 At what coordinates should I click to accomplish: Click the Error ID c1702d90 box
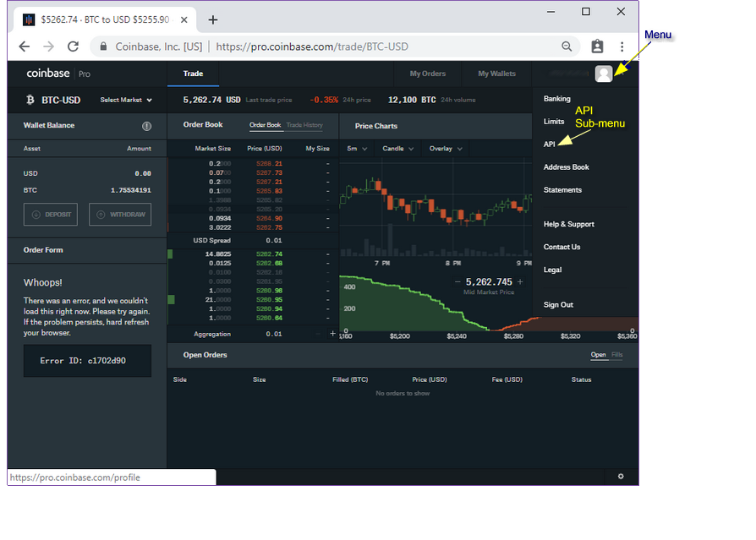click(x=87, y=360)
